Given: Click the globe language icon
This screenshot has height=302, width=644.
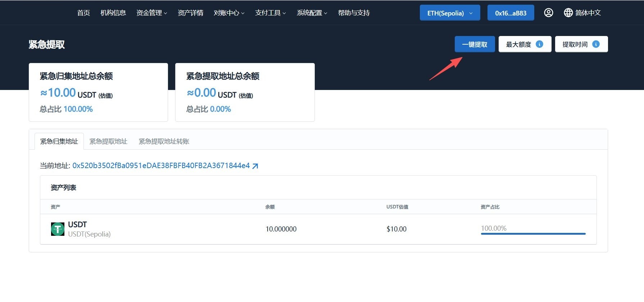Looking at the screenshot, I should [x=568, y=13].
